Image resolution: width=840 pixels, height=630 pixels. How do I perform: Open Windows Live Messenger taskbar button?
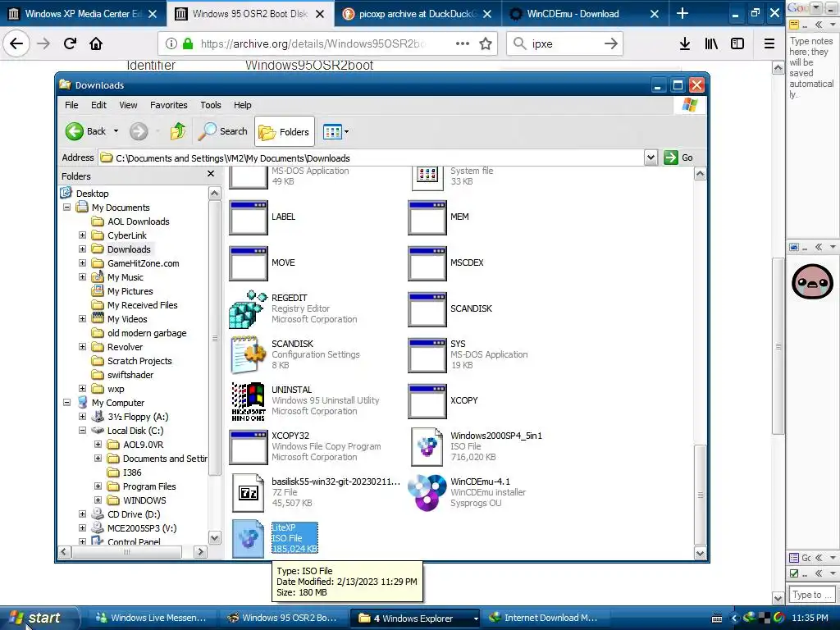tap(151, 618)
